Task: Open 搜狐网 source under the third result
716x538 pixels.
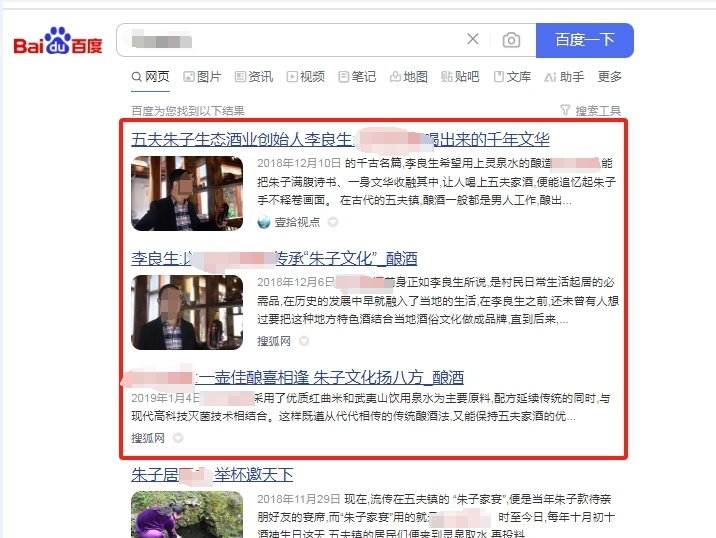Action: [148, 438]
